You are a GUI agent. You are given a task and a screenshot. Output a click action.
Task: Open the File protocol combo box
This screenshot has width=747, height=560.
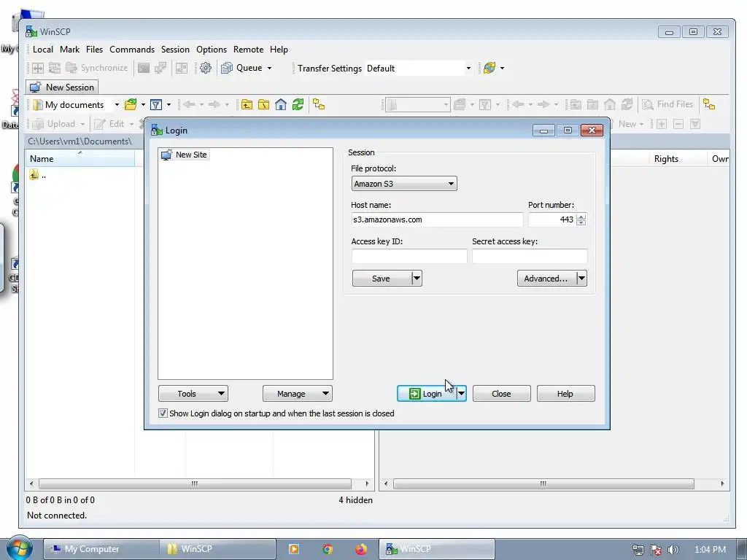point(404,184)
